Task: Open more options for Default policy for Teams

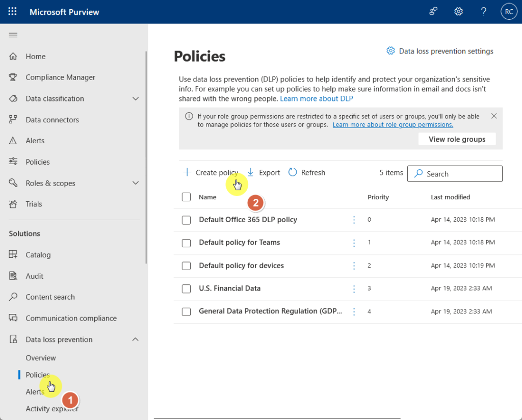Action: [354, 243]
